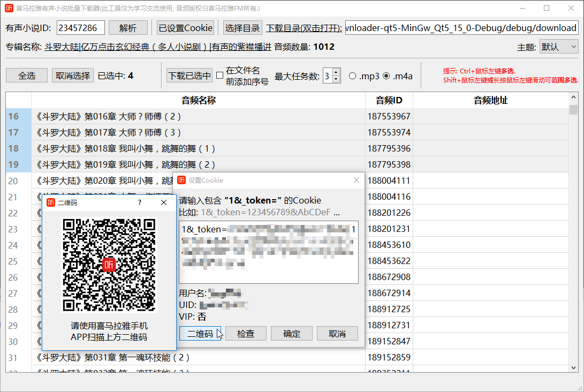
Task: Click row 第018章 我叫小舞，跳舞的舞（1）
Action: [x=198, y=148]
